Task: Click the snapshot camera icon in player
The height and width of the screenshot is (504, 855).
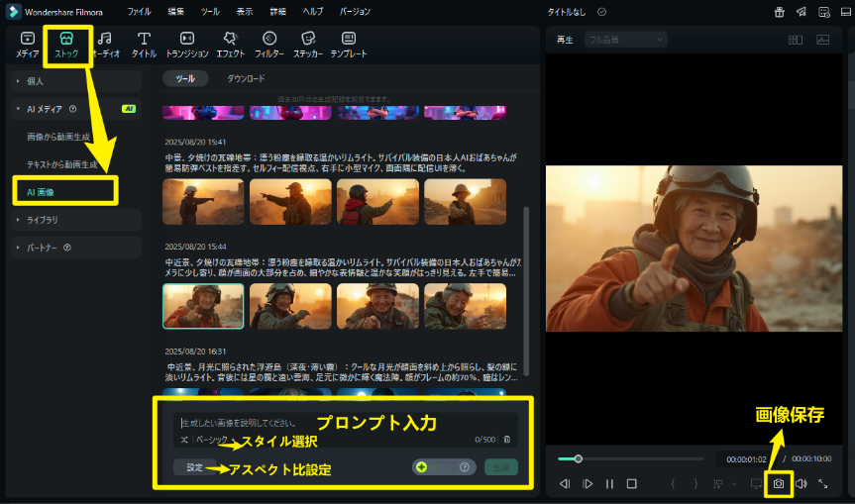Action: pos(778,483)
